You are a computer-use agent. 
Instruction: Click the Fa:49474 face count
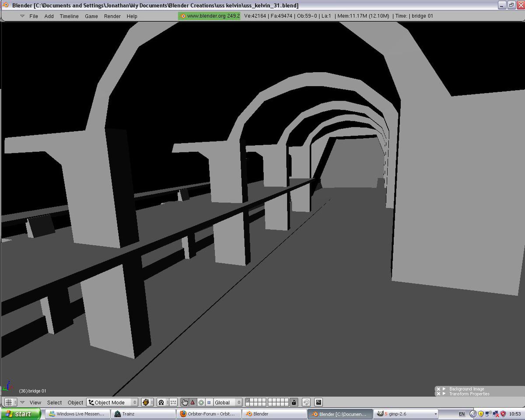click(281, 16)
